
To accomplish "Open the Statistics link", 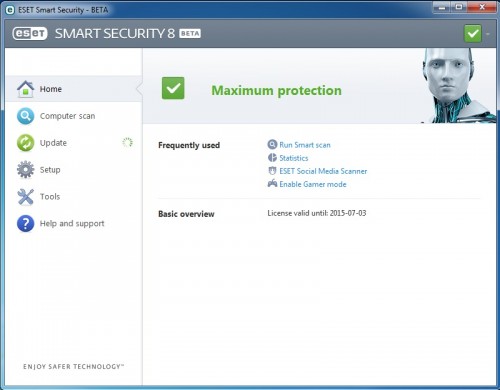I will click(x=294, y=158).
